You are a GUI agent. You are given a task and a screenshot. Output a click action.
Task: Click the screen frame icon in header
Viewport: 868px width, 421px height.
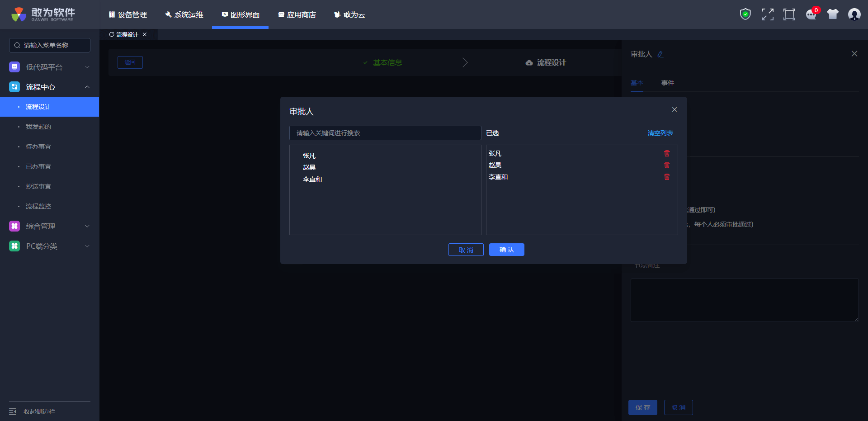pyautogui.click(x=789, y=14)
